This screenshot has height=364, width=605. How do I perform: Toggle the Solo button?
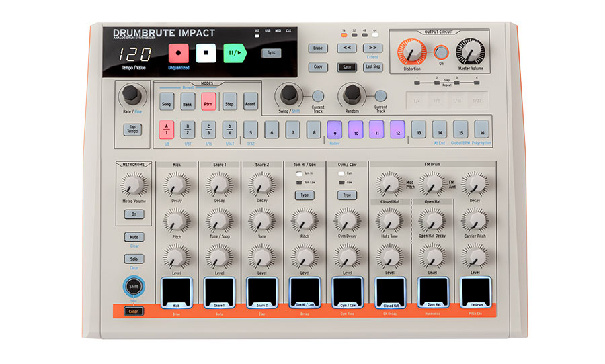pyautogui.click(x=134, y=259)
